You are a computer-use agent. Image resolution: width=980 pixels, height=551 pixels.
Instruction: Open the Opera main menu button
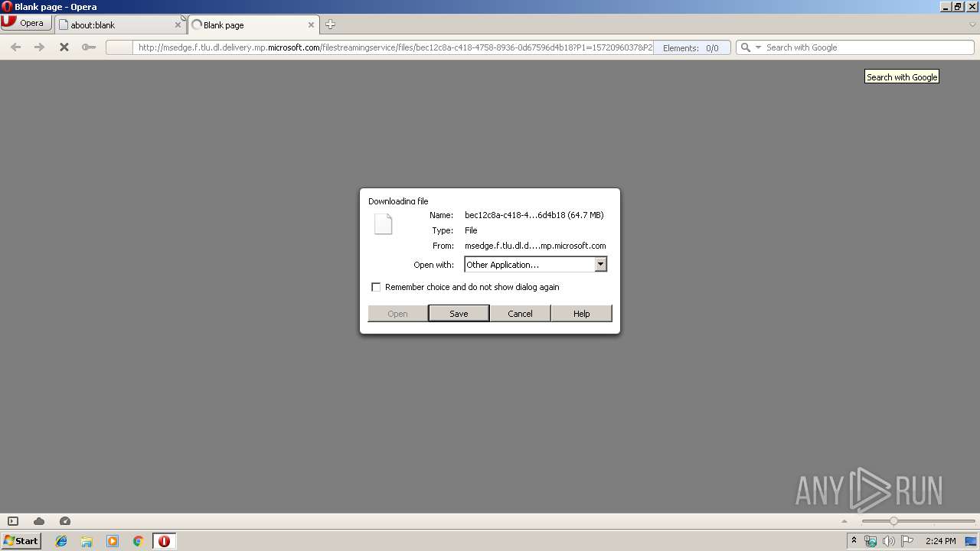click(26, 23)
